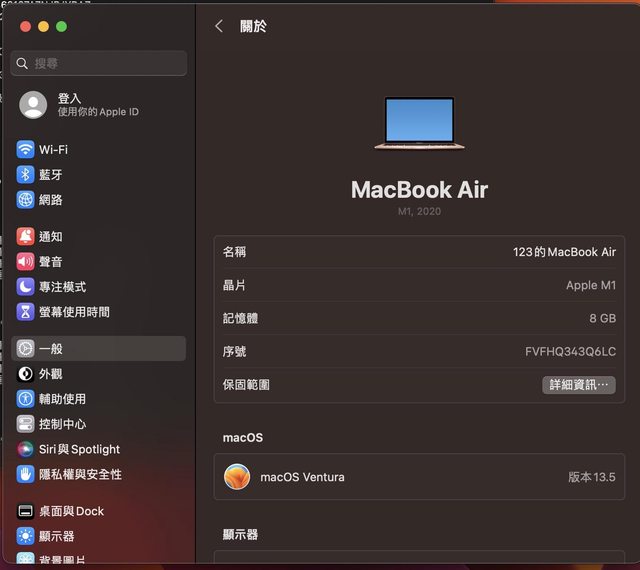Click the computer name 123的MacBook Air
The width and height of the screenshot is (640, 570).
pyautogui.click(x=564, y=252)
